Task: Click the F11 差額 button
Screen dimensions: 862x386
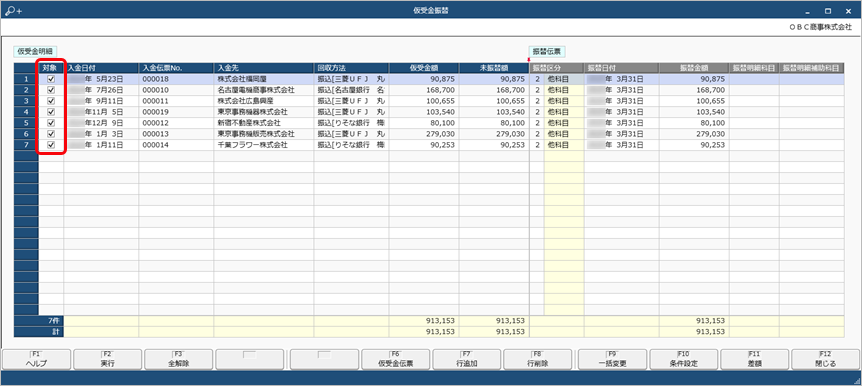Action: 754,360
